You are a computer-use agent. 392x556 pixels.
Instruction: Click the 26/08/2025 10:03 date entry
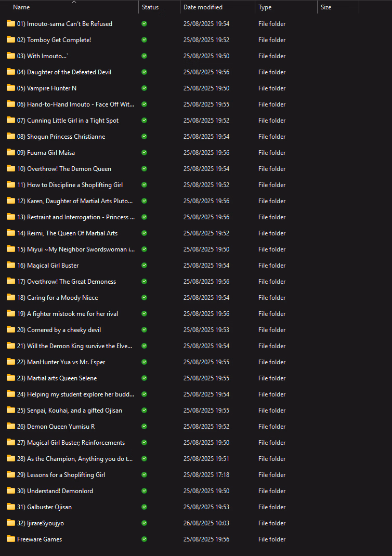[x=206, y=523]
